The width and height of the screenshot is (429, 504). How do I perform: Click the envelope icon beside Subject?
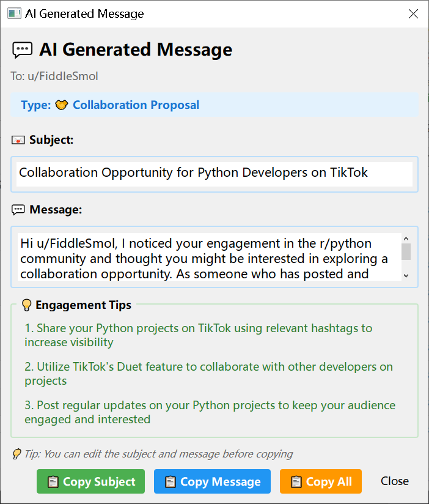click(x=18, y=139)
